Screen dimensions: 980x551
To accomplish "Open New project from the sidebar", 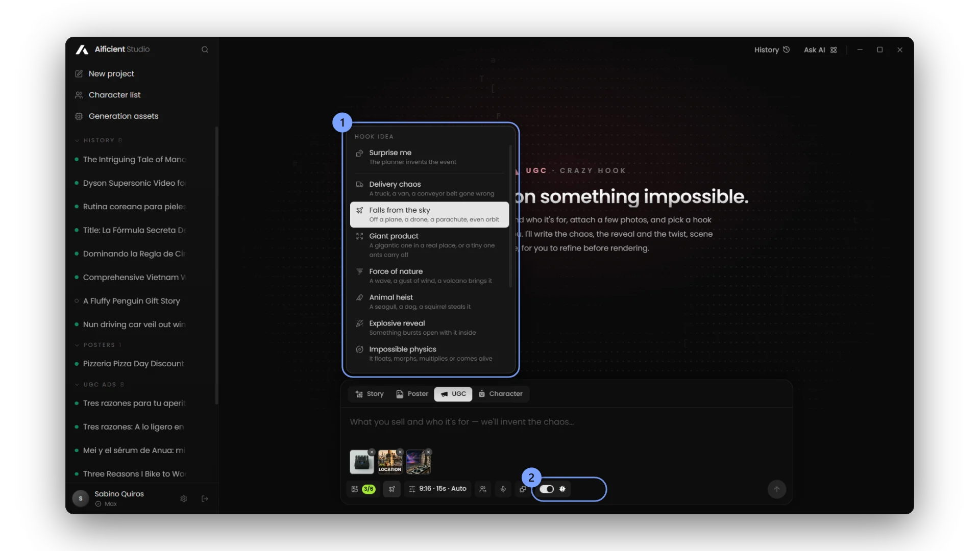I will coord(105,73).
